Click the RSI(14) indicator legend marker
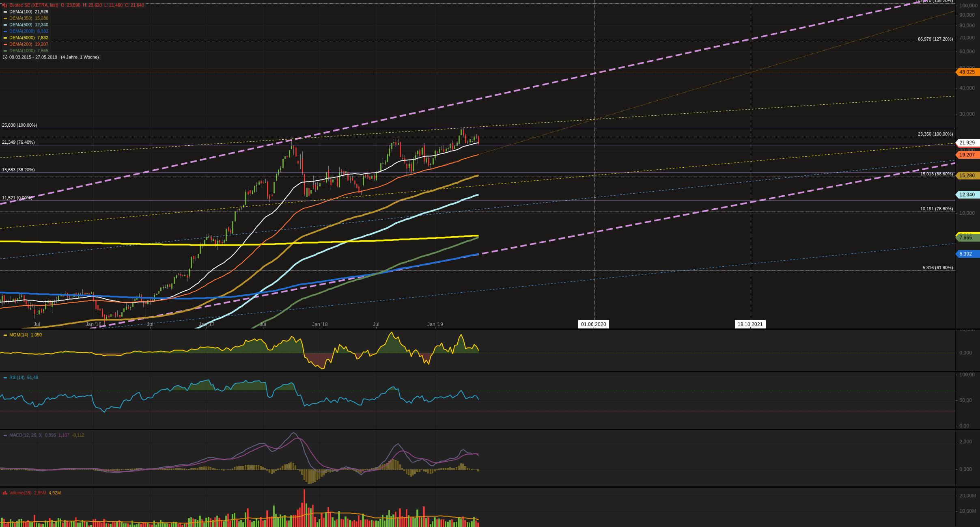This screenshot has height=527, width=980. point(5,378)
